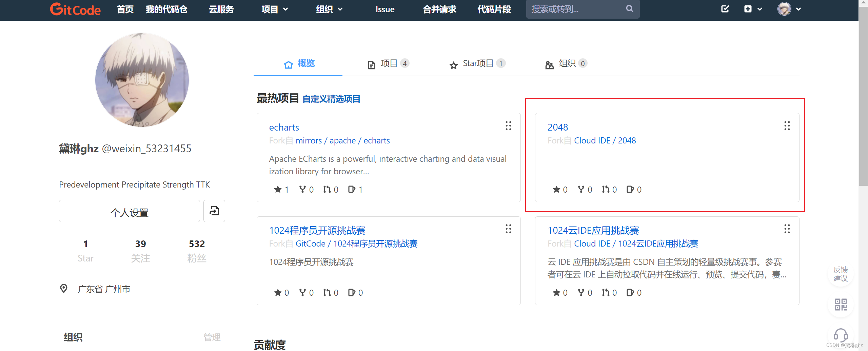Switch to the 概览 overview tab
The image size is (868, 351).
(299, 64)
